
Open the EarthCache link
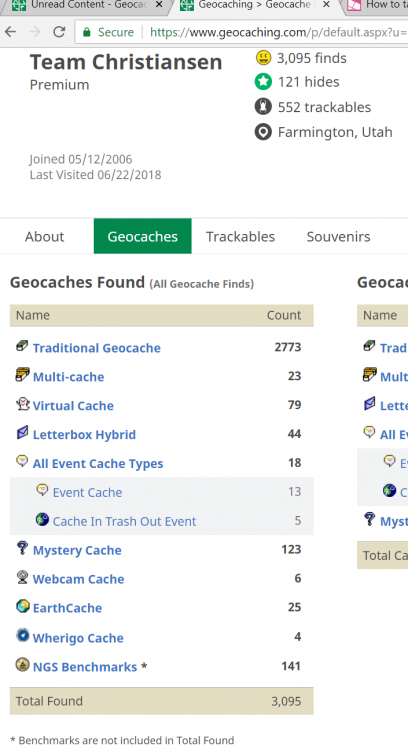[x=67, y=608]
